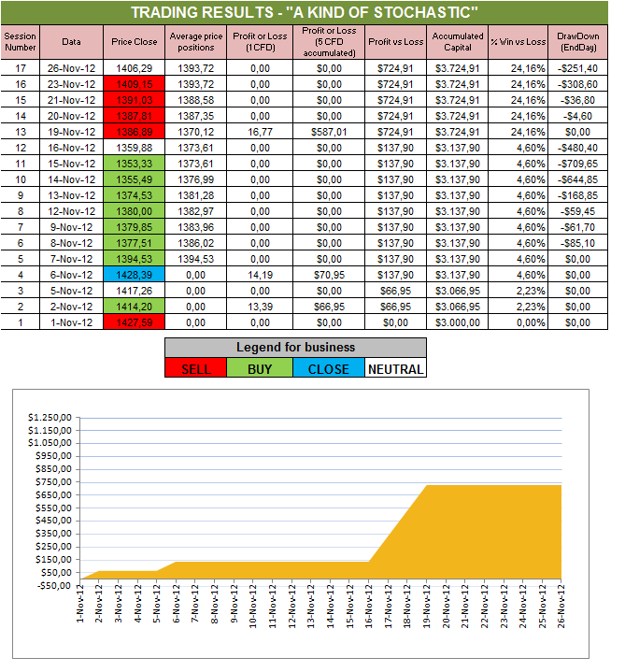Viewport: 625px width, 672px height.
Task: Select the 'Profit vs Loss' column header
Action: coord(396,42)
